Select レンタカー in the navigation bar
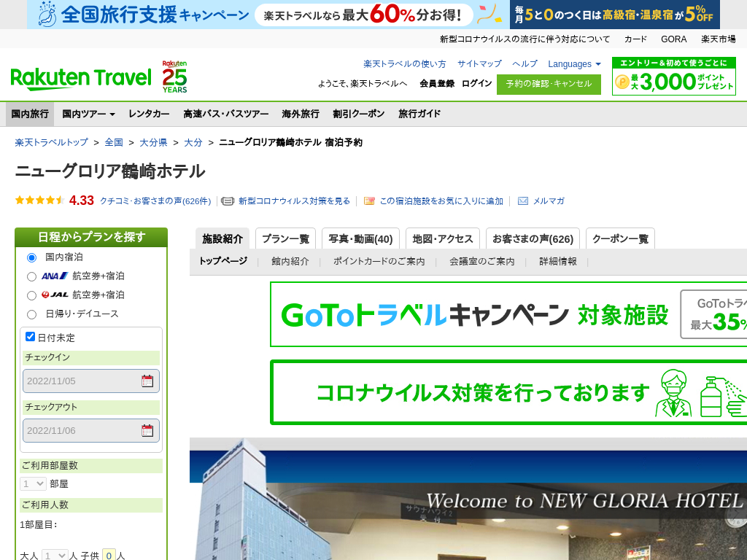The image size is (747, 560). pyautogui.click(x=149, y=114)
